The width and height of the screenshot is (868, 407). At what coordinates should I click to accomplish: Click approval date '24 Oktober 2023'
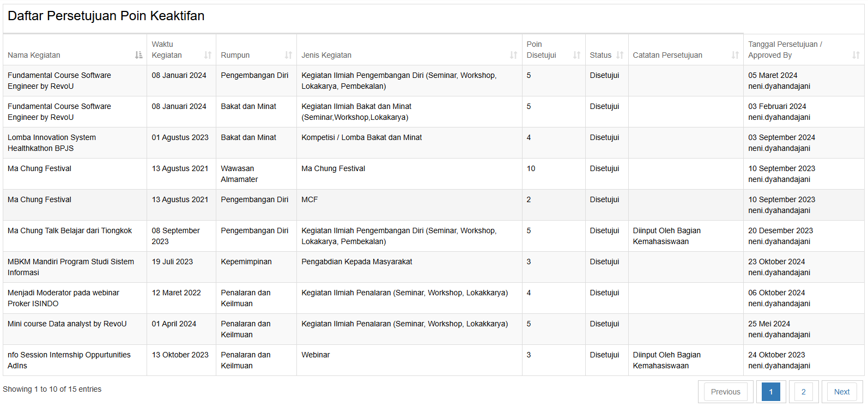point(776,355)
